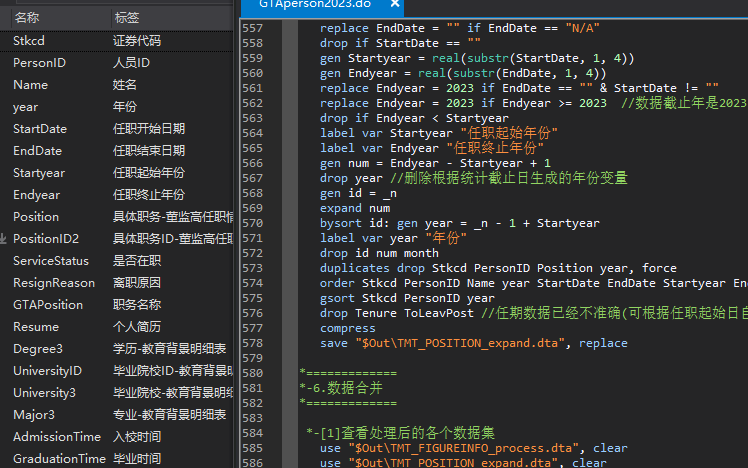Sort variables by the 标签 column header
748x468 pixels.
point(126,18)
